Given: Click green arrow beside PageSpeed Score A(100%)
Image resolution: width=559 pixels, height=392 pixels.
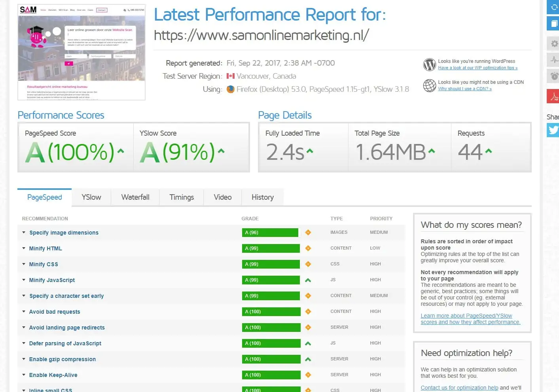Looking at the screenshot, I should 121,151.
